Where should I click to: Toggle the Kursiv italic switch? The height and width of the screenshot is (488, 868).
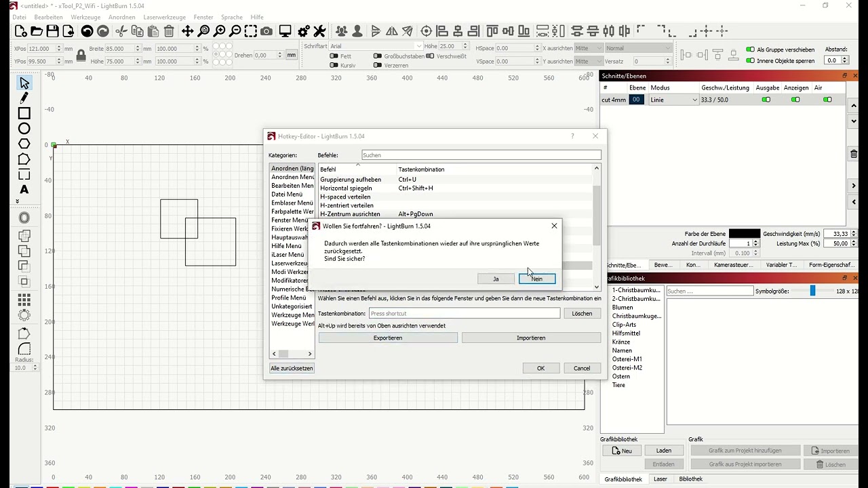334,66
